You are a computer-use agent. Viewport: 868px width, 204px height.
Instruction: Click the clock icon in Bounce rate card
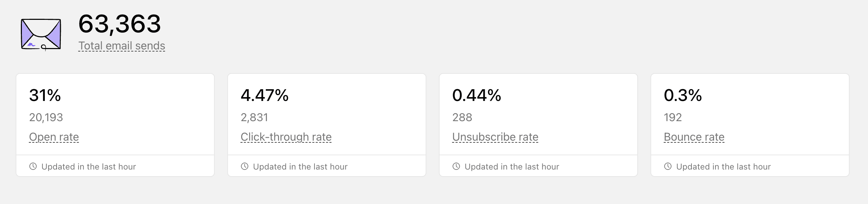pos(668,166)
